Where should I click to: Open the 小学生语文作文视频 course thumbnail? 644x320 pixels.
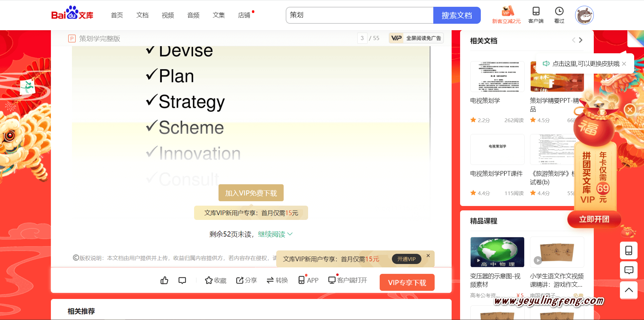[557, 252]
